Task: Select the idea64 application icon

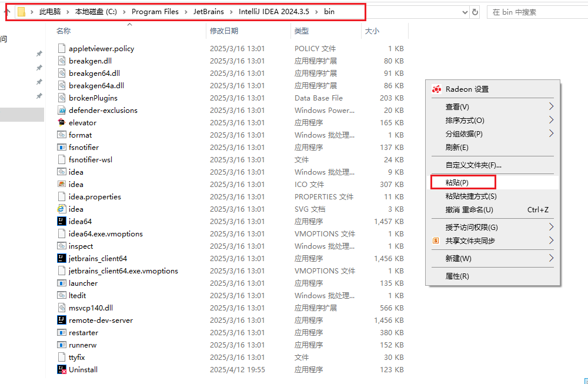Action: (62, 221)
